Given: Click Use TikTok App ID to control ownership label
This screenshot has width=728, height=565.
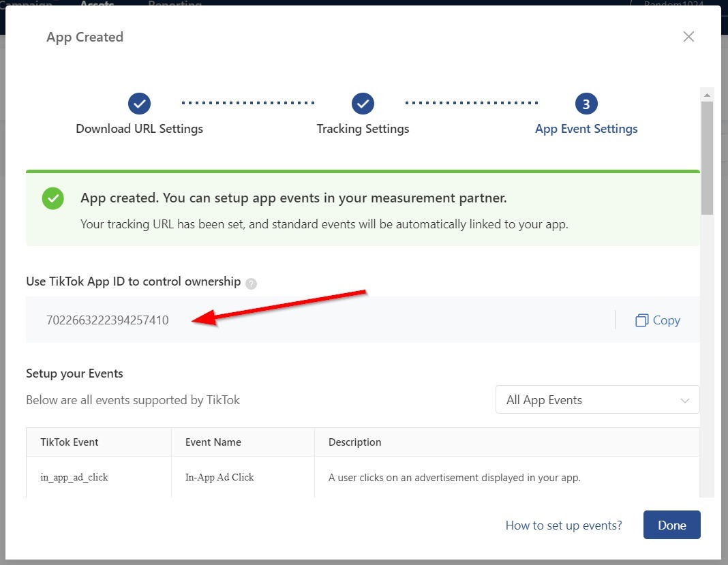Looking at the screenshot, I should pos(133,281).
